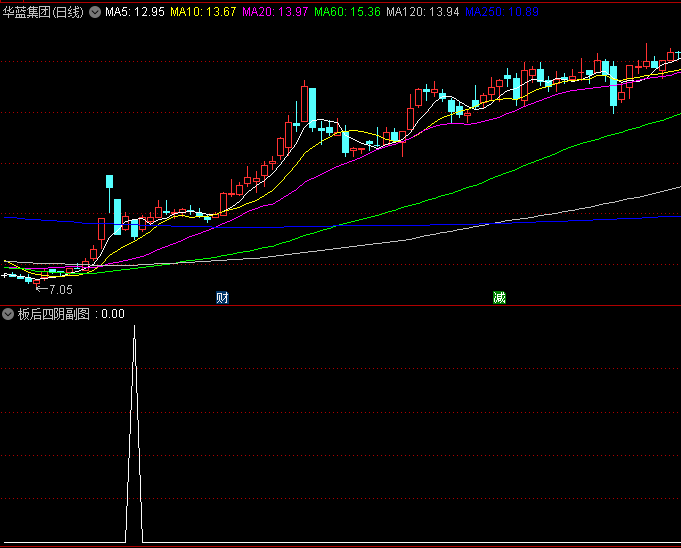Viewport: 681px width, 548px height.
Task: Click the red divider line between main and sub charts
Action: [340, 305]
